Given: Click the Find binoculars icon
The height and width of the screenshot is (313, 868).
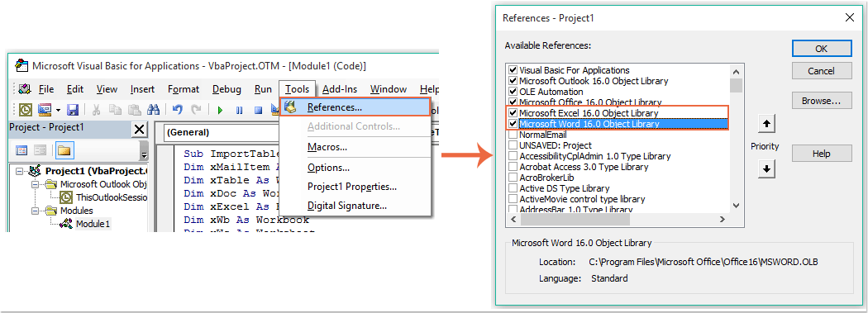Looking at the screenshot, I should (x=153, y=110).
